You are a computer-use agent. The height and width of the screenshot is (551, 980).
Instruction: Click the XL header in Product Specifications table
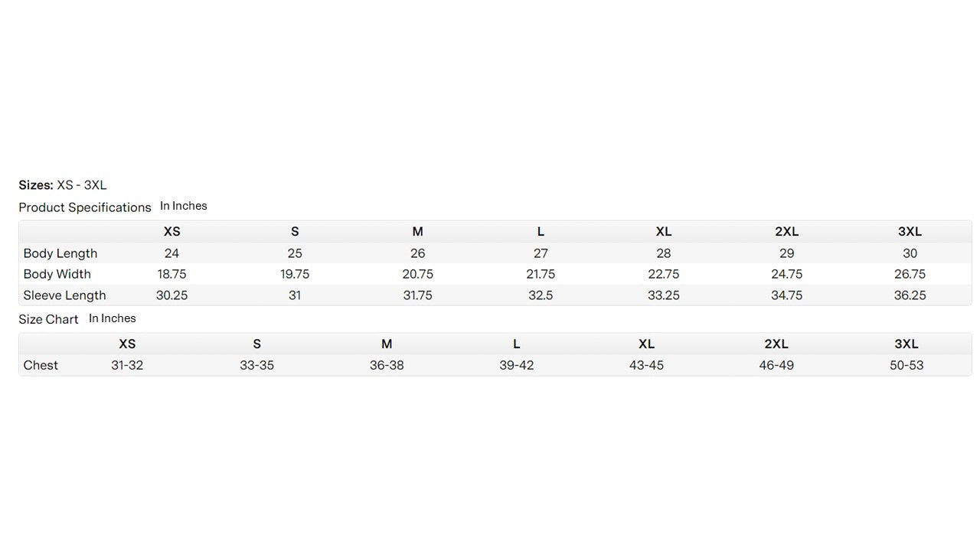click(664, 232)
